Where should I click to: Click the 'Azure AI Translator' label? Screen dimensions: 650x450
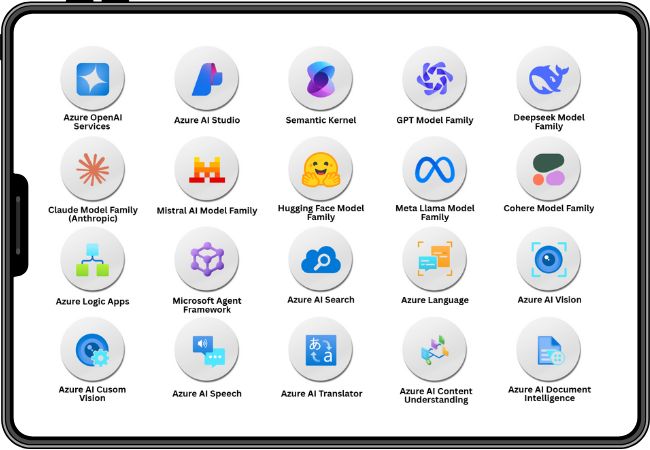(322, 394)
